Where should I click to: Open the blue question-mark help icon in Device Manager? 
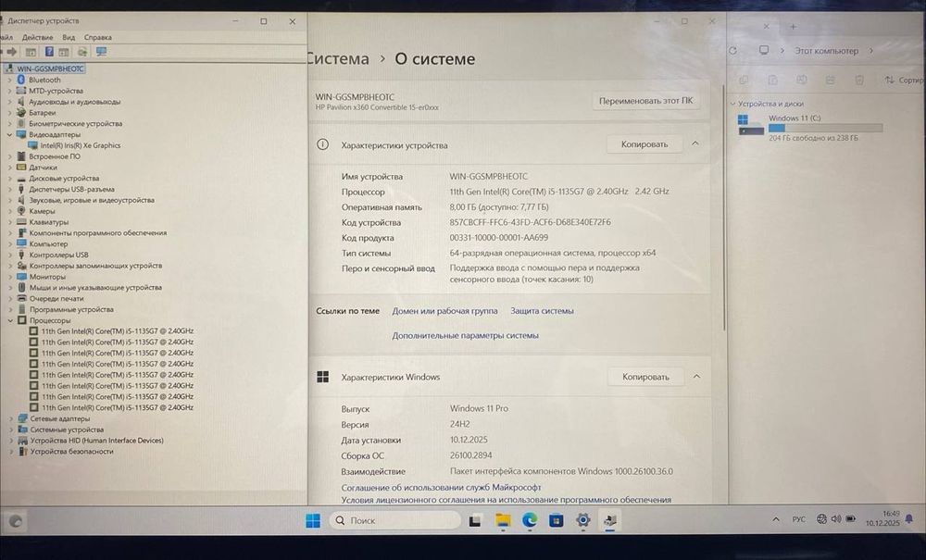50,52
